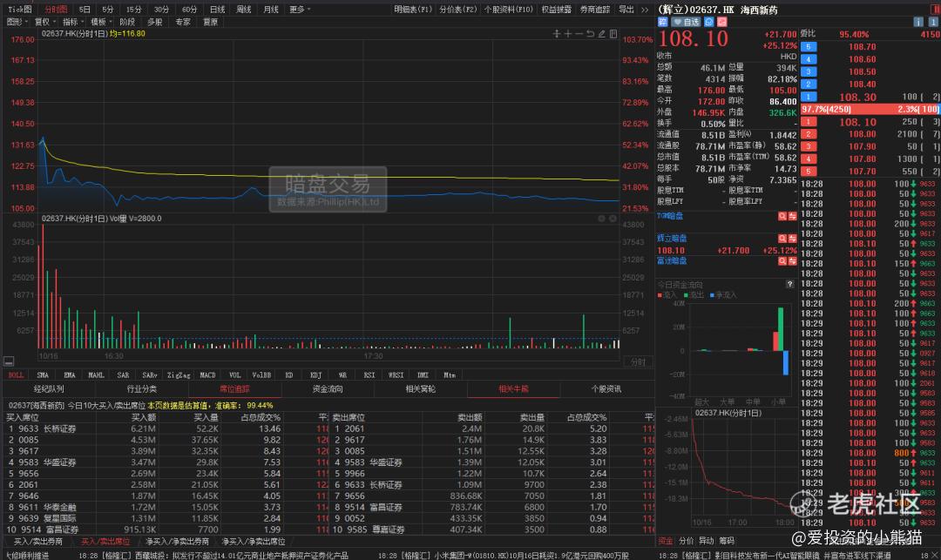Viewport: 941px width, 560px height.
Task: Click the blue chat bubble icon under the stock name
Action: coord(708,22)
